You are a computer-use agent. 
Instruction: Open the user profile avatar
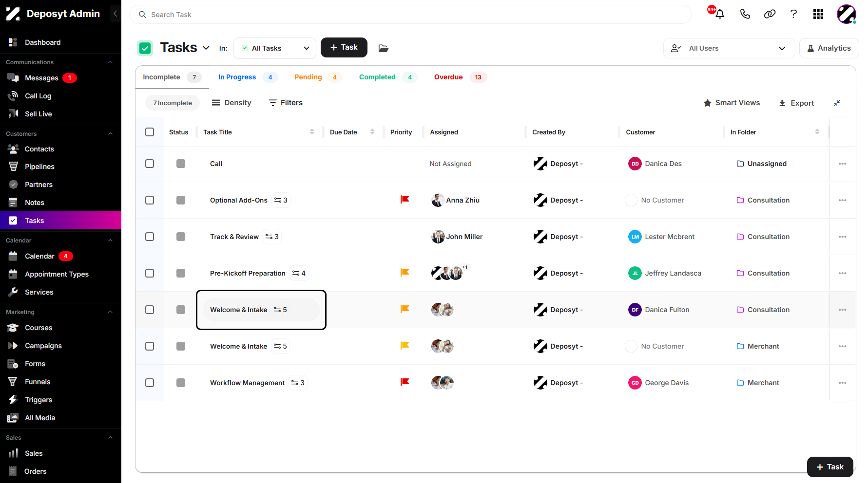[x=847, y=14]
